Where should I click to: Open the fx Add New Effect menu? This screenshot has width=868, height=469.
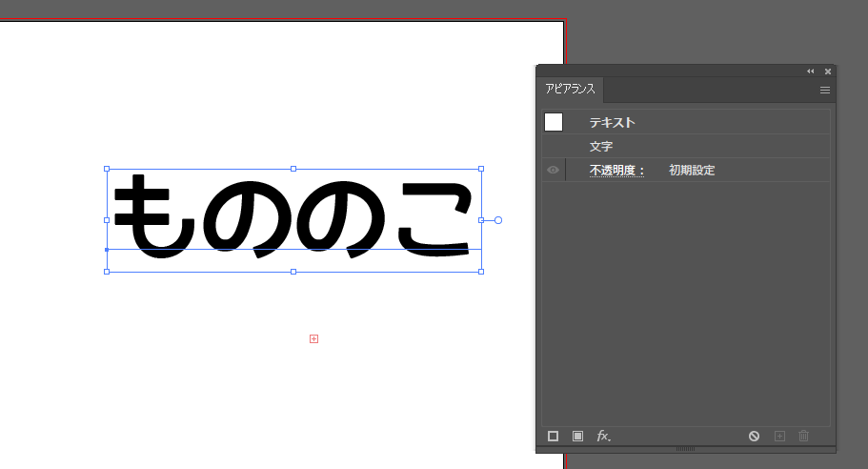click(x=603, y=436)
